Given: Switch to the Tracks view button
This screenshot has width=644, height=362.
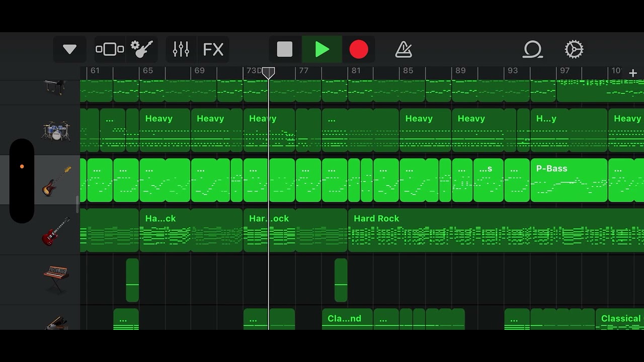Looking at the screenshot, I should 109,49.
